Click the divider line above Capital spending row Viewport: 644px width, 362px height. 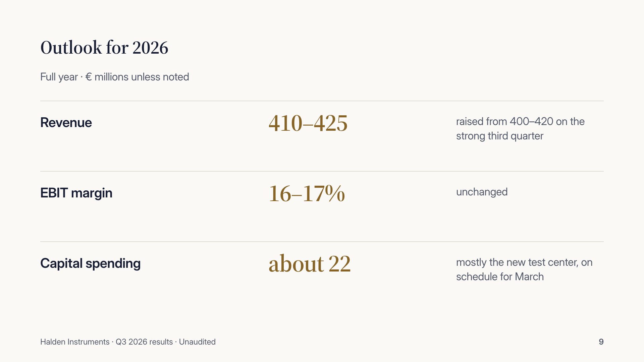pyautogui.click(x=322, y=242)
